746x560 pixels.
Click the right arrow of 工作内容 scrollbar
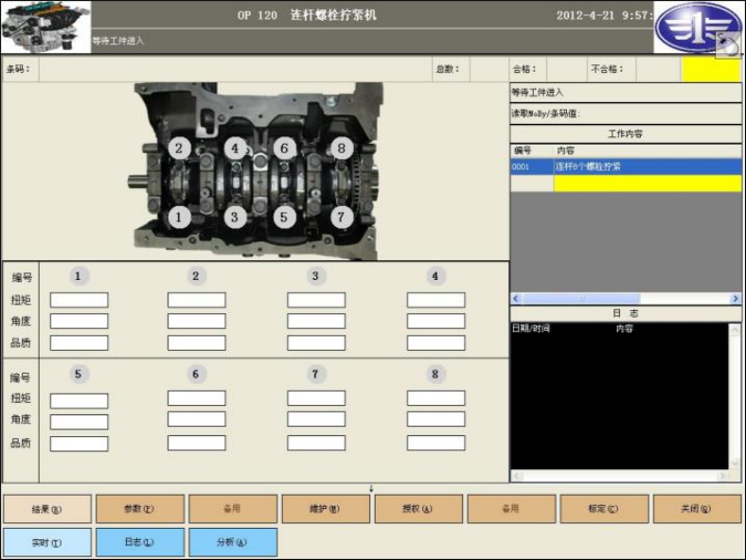[735, 299]
